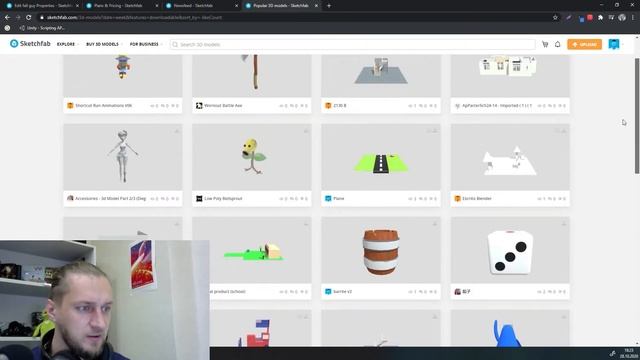
Task: Click author avatar of Plane model
Action: (x=328, y=198)
